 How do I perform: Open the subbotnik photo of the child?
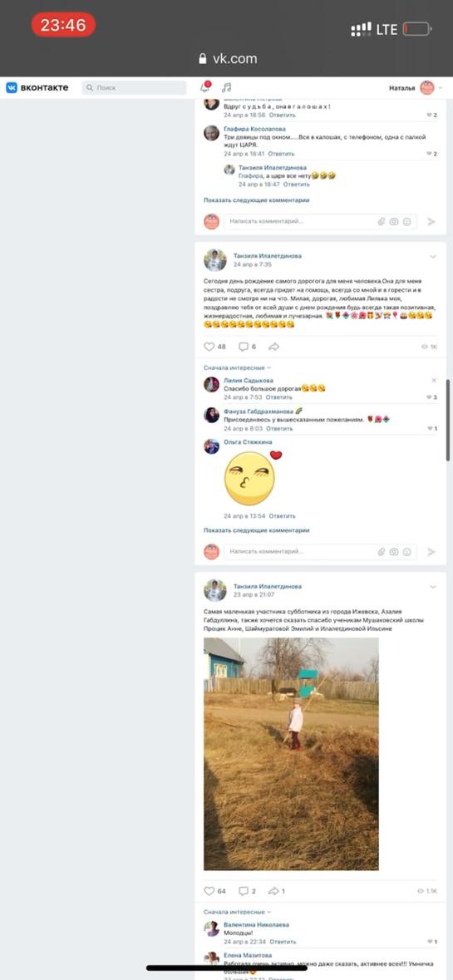click(x=291, y=754)
